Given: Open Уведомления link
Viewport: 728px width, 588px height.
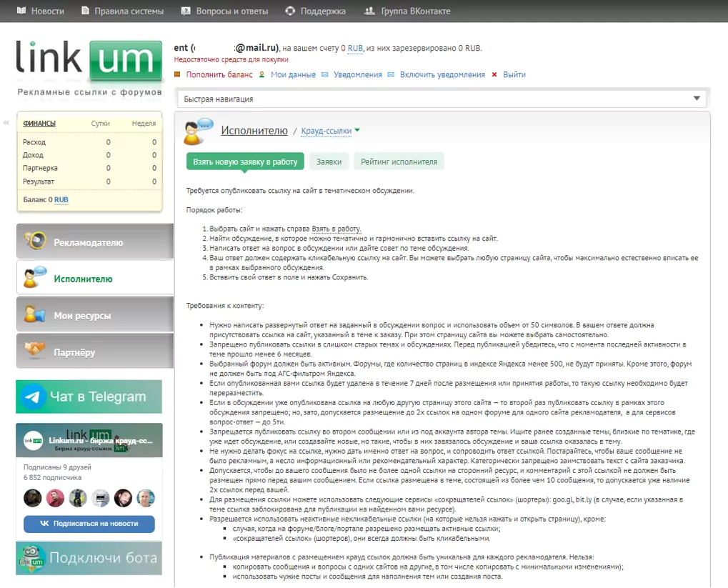Looking at the screenshot, I should (x=357, y=74).
